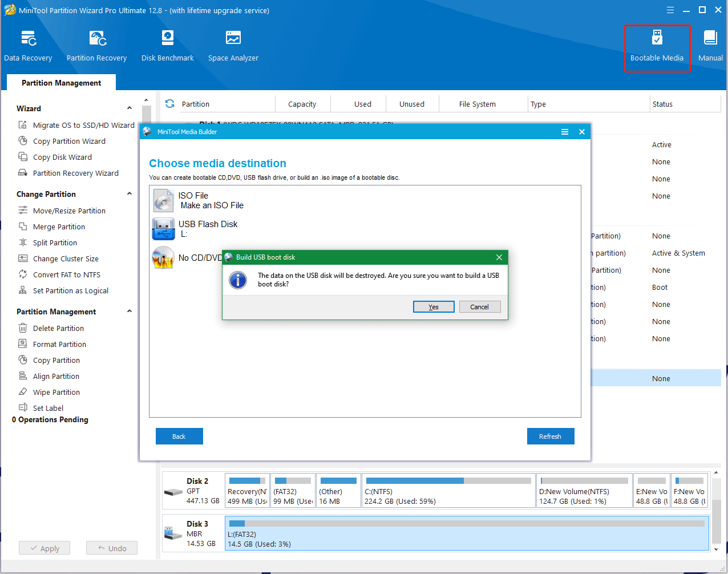
Task: Collapse the Change Partition section
Action: 130,194
